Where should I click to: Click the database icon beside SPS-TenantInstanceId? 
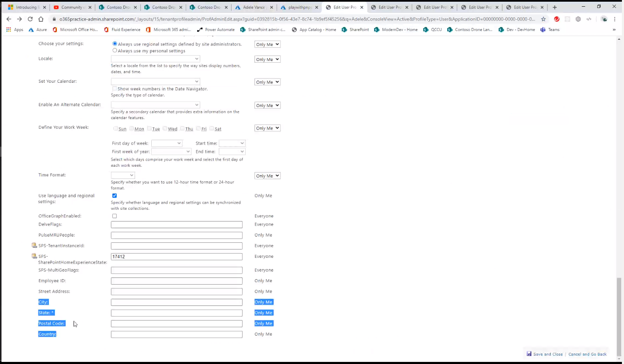pos(34,245)
